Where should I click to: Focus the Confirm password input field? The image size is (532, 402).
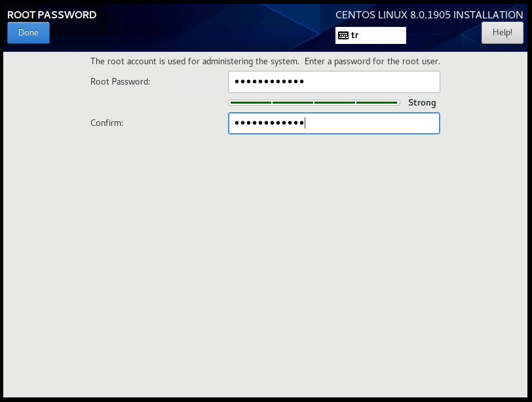point(334,123)
